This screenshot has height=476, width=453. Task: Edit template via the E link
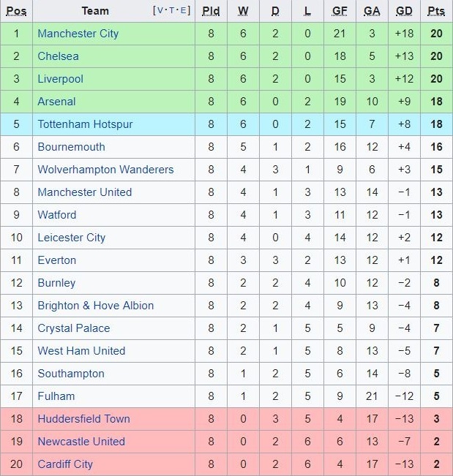(183, 11)
